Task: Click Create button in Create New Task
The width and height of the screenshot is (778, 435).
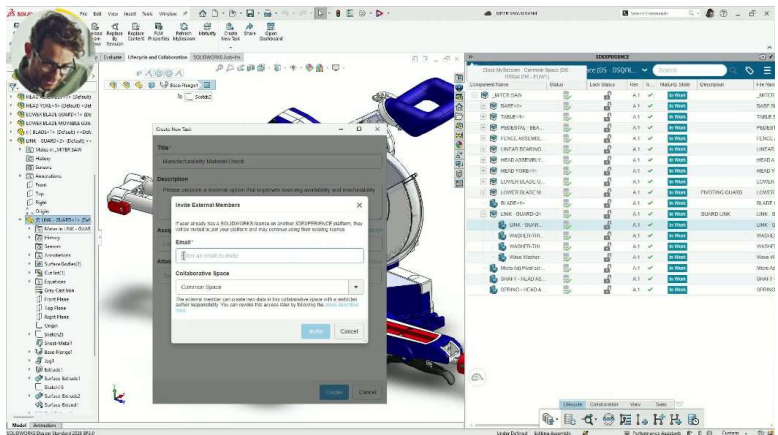Action: tap(334, 392)
